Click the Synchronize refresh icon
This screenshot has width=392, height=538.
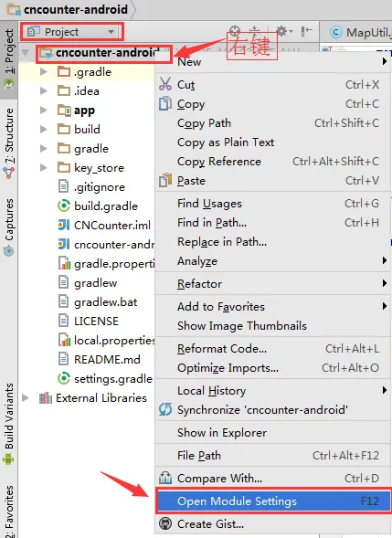click(x=165, y=409)
